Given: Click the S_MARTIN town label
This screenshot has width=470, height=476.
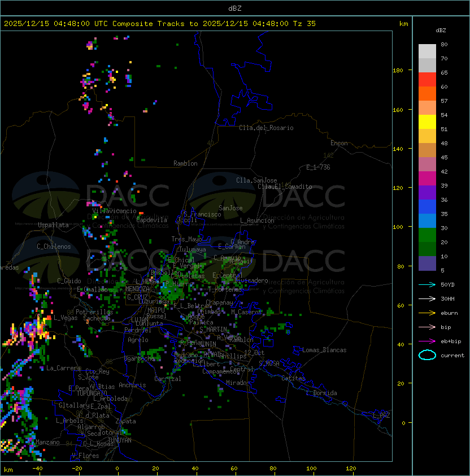Looking at the screenshot, I should pyautogui.click(x=213, y=330).
